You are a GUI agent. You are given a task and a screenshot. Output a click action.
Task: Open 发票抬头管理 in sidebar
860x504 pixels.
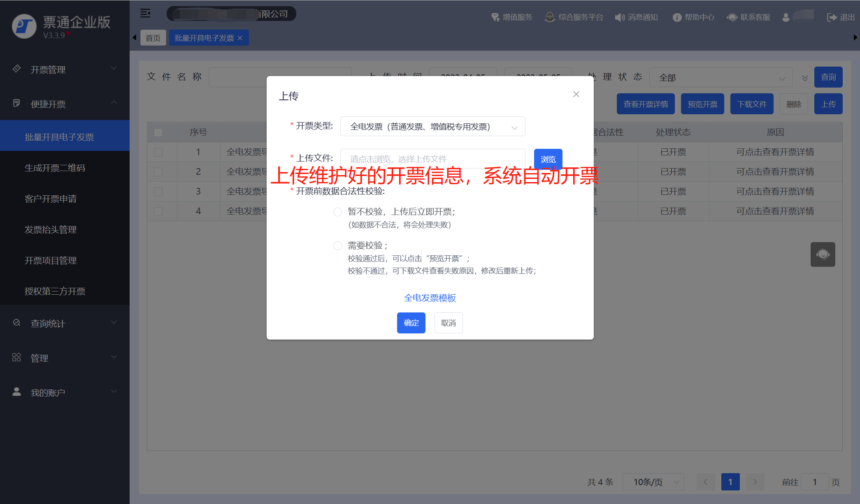coord(65,229)
